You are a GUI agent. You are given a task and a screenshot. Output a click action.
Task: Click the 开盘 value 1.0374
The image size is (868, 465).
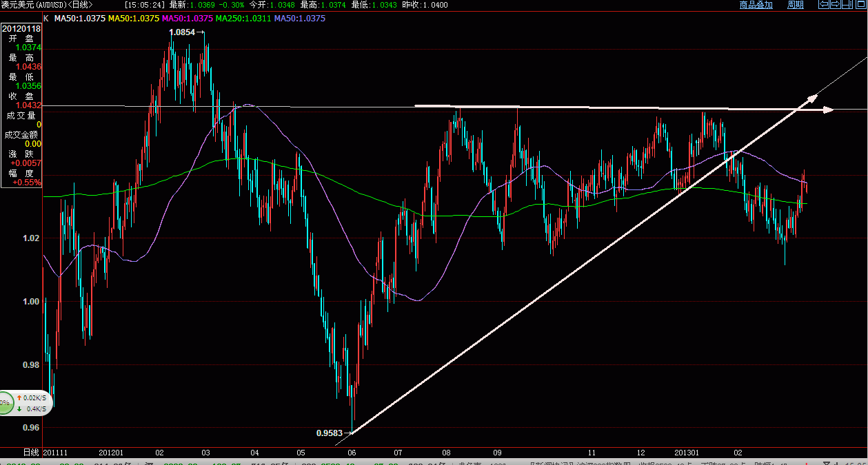pyautogui.click(x=28, y=48)
